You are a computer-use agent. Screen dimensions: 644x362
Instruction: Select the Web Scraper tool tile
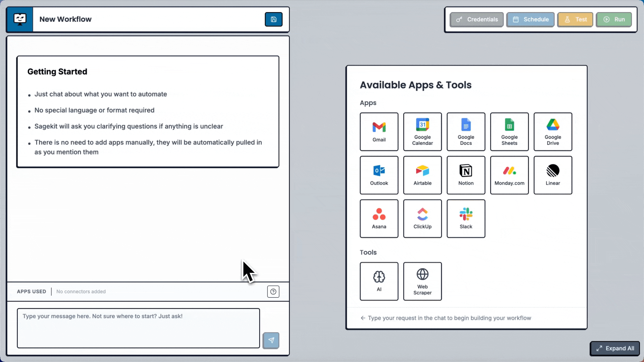[422, 281]
